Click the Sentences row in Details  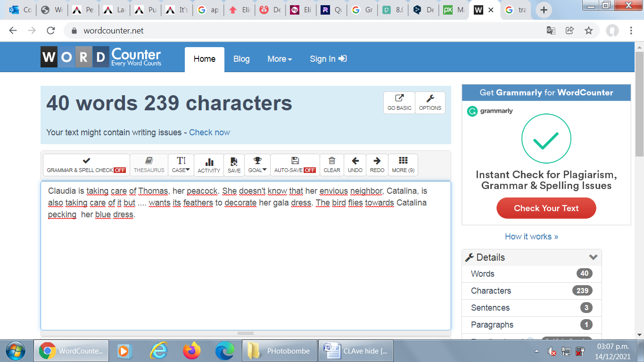[x=532, y=308]
